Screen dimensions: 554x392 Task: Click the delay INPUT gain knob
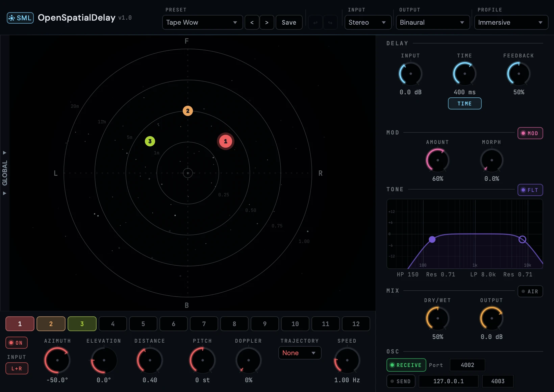(410, 73)
